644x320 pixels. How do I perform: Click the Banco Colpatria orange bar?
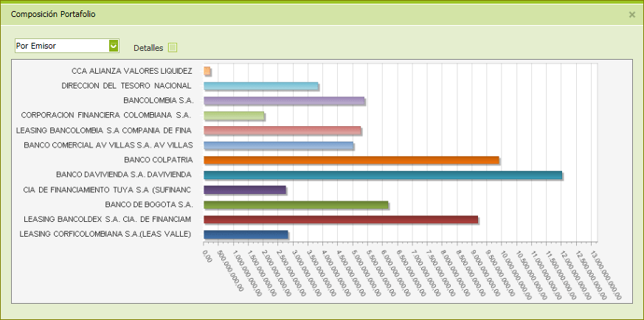(351, 159)
